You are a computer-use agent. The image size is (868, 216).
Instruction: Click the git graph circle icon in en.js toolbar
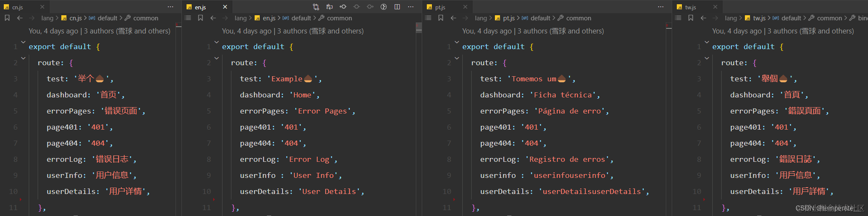[384, 7]
